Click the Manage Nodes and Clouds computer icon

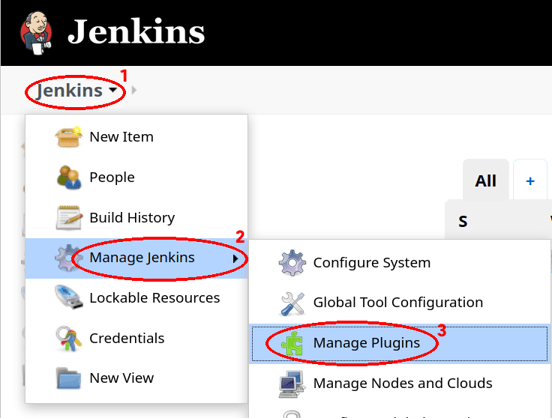coord(292,384)
